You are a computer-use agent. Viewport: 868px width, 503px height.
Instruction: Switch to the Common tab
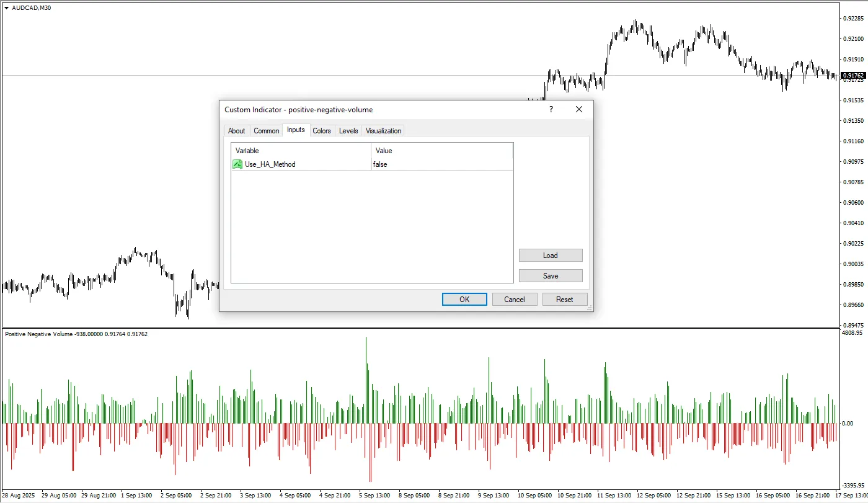[266, 131]
